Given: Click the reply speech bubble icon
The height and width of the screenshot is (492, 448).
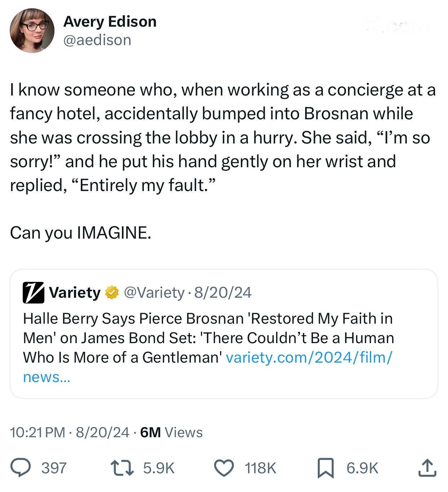Looking at the screenshot, I should coord(20,468).
